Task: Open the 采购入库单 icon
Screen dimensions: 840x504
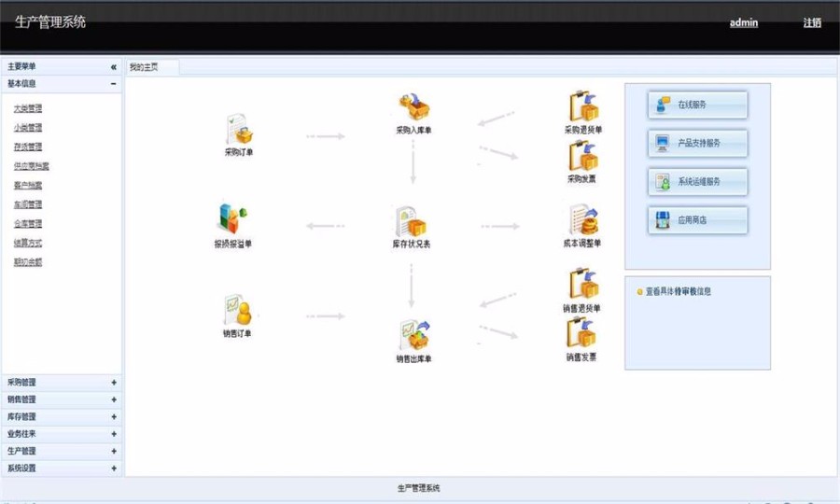Action: [413, 106]
